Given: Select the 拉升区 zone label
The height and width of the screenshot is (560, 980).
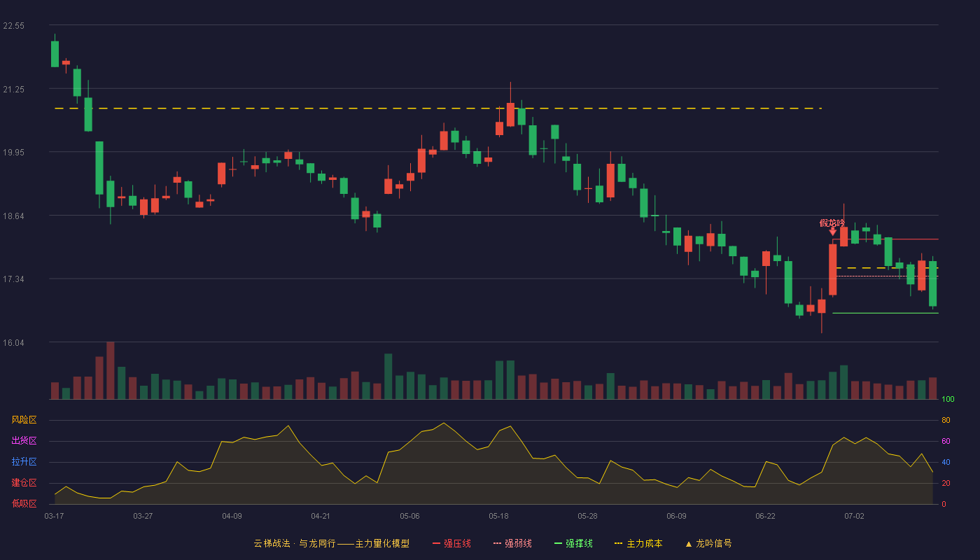Looking at the screenshot, I should tap(24, 462).
